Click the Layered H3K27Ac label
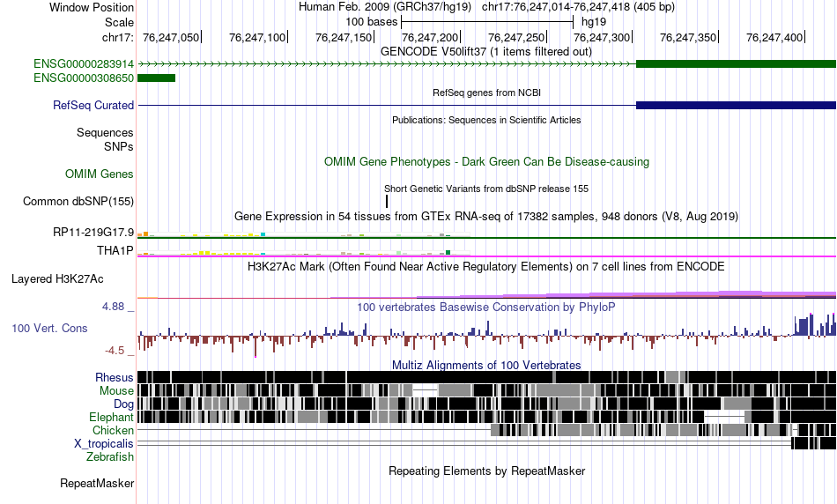Image resolution: width=837 pixels, height=504 pixels. (57, 278)
